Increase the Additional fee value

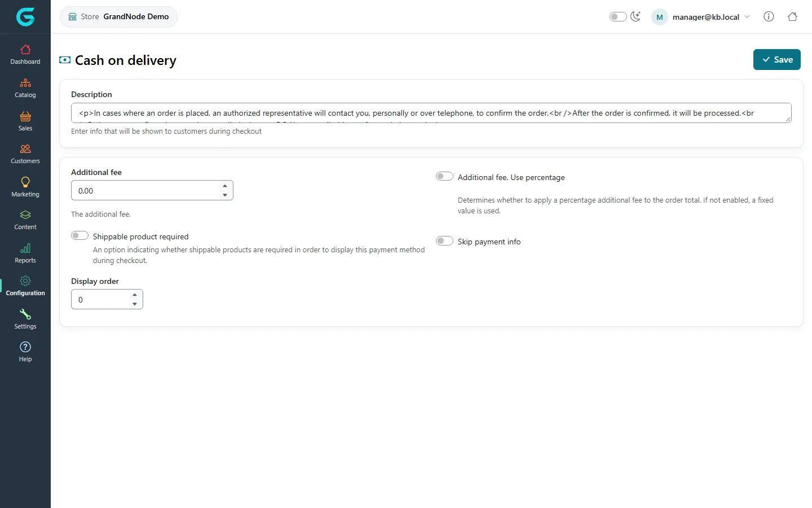coord(225,186)
